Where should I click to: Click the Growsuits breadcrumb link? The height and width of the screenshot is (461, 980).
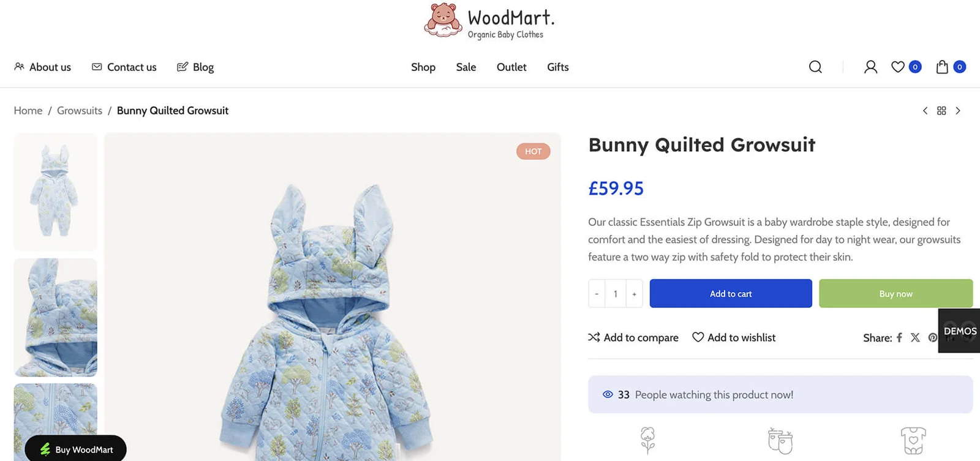point(80,111)
